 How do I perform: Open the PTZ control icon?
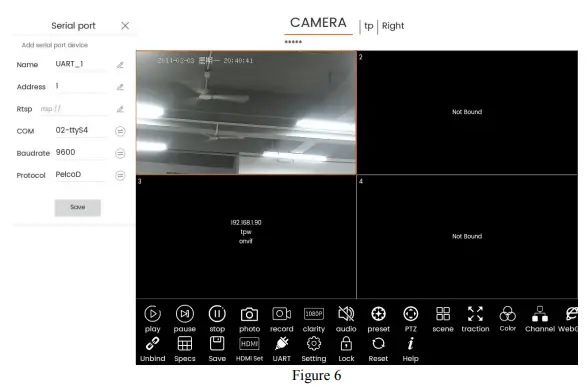[410, 314]
